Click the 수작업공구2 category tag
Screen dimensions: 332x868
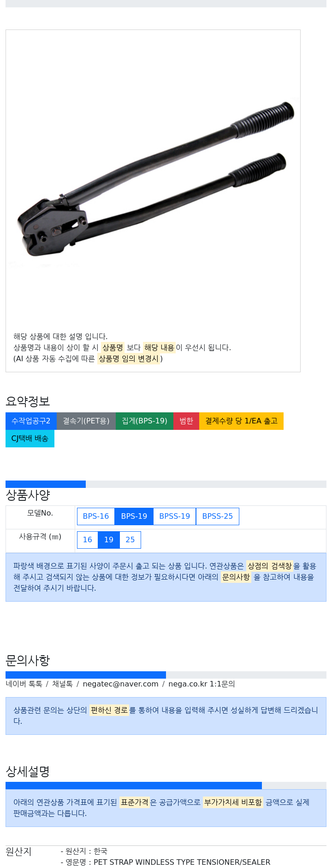click(x=31, y=421)
